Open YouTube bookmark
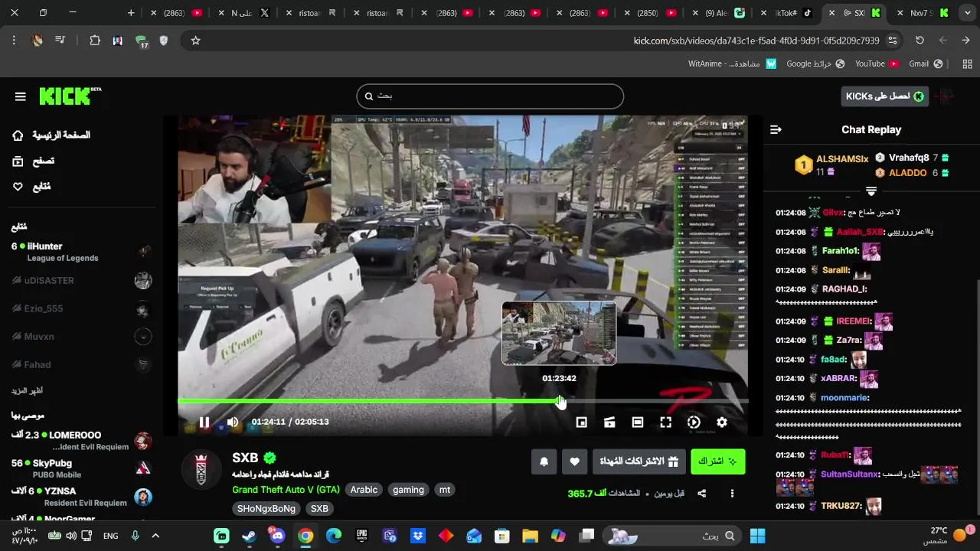 877,64
